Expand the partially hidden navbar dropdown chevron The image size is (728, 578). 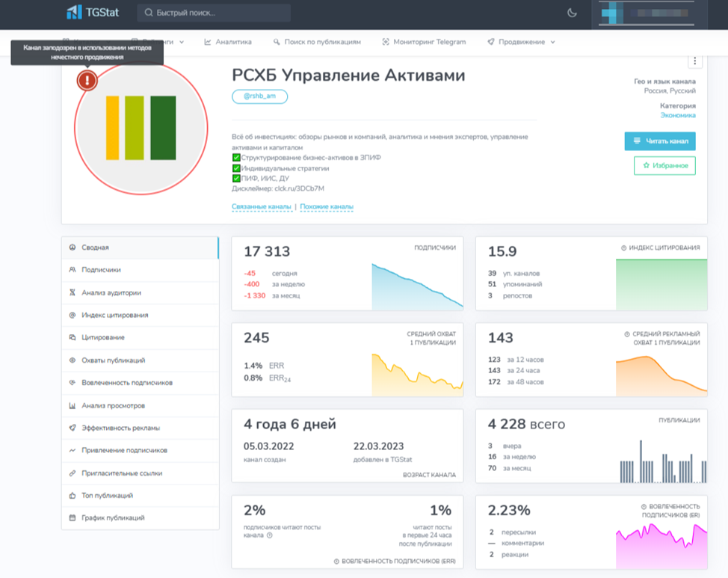pos(182,42)
